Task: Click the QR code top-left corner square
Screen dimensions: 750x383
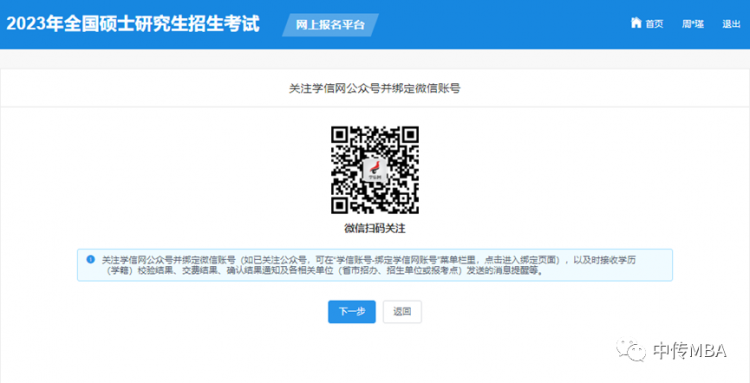Action: (x=339, y=135)
